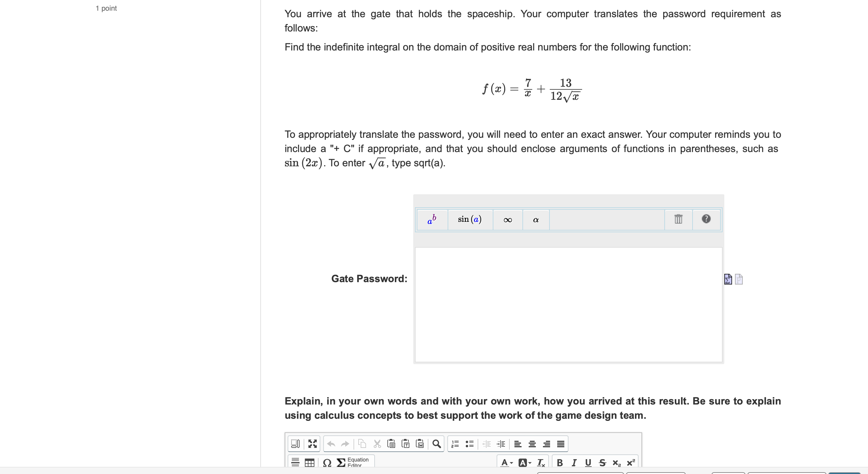Image resolution: width=868 pixels, height=474 pixels.
Task: Click in the Gate Password answer box
Action: click(568, 304)
